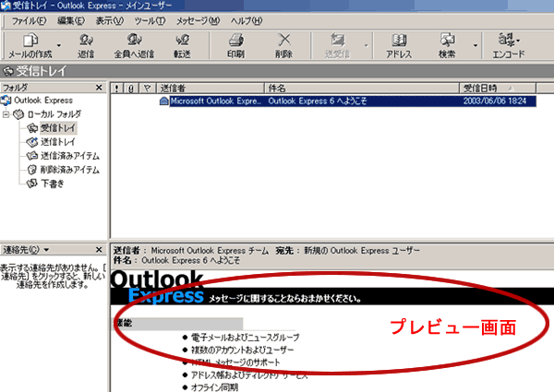554x392 pixels.
Task: Select the 送信トレイ folder
Action: point(58,142)
